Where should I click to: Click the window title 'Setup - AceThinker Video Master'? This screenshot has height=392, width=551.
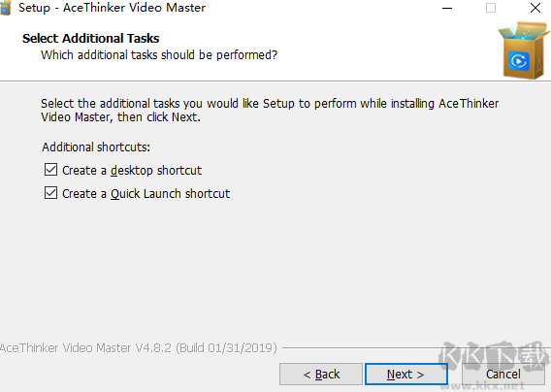point(113,8)
